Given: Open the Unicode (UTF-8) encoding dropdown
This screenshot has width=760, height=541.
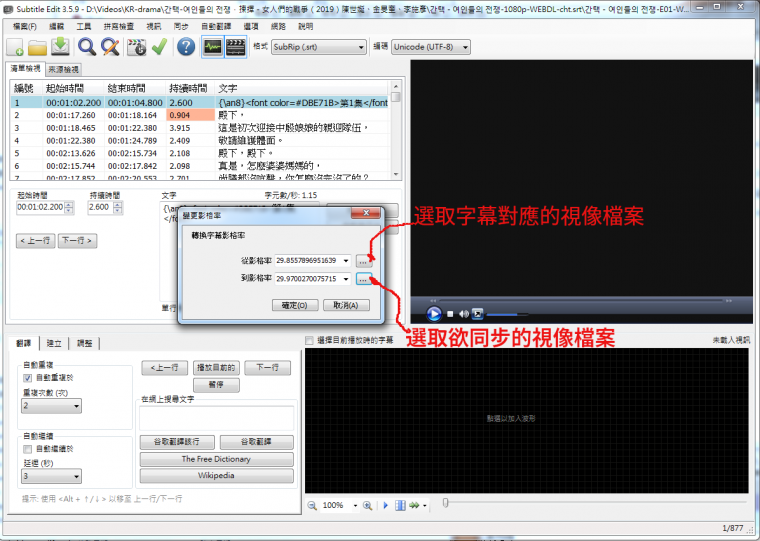Looking at the screenshot, I should [430, 47].
